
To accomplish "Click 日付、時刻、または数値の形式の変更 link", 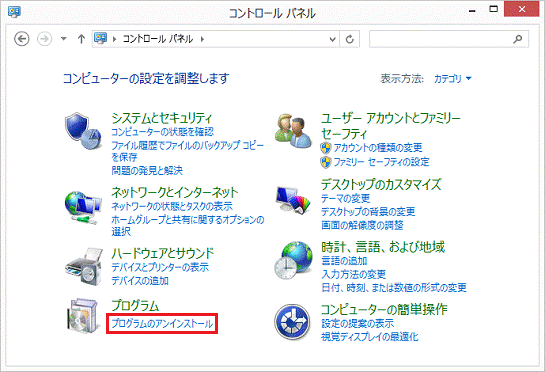I will [x=394, y=288].
